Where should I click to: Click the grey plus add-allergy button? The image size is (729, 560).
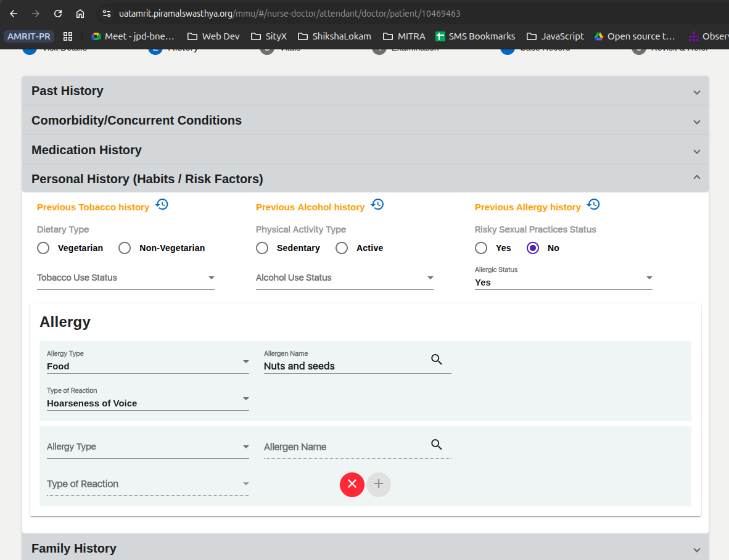click(379, 484)
